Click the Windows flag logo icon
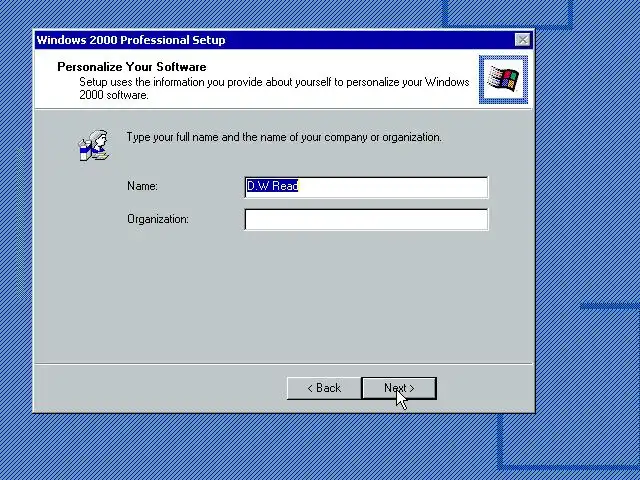Screen dimensions: 640x480 click(503, 79)
